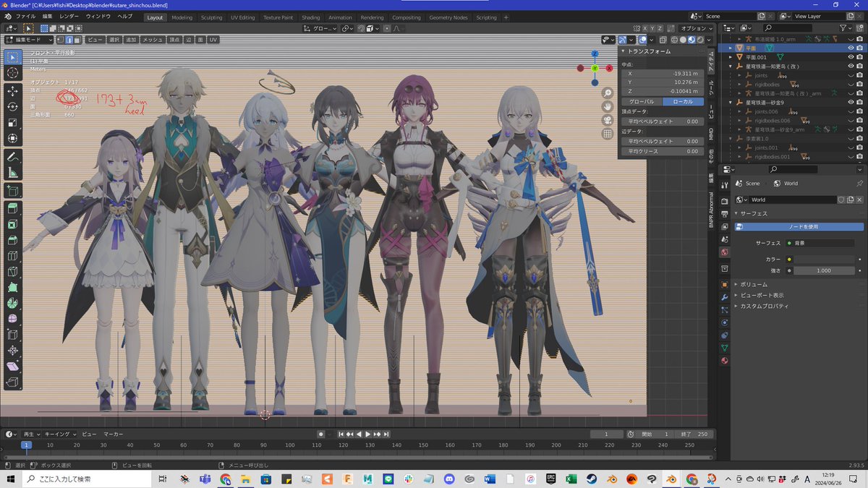Screen dimensions: 868x488
Task: Enable edge select mode
Action: pos(69,40)
